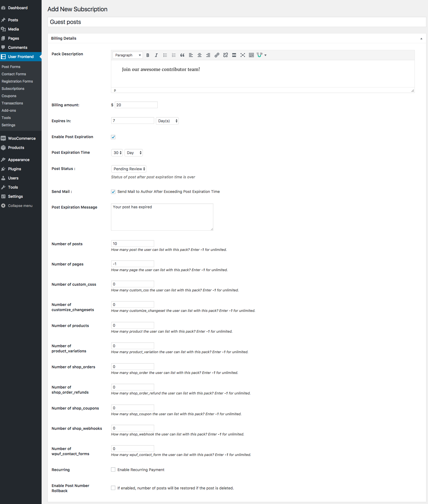The width and height of the screenshot is (428, 504).
Task: Click the Expires In number field
Action: point(133,121)
